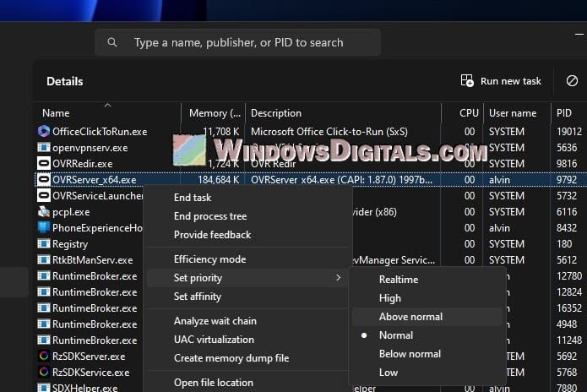Select the pcpl.exe process name
Image resolution: width=587 pixels, height=392 pixels.
pos(71,212)
